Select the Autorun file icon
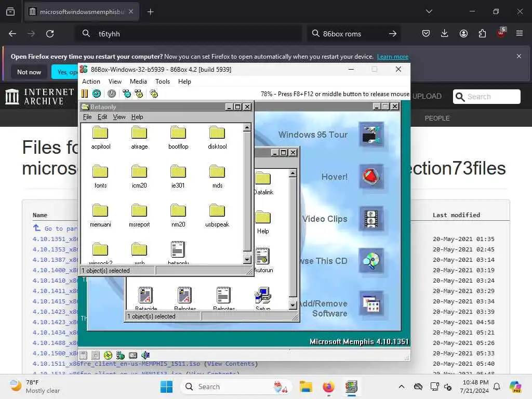This screenshot has width=532, height=399. [263, 261]
